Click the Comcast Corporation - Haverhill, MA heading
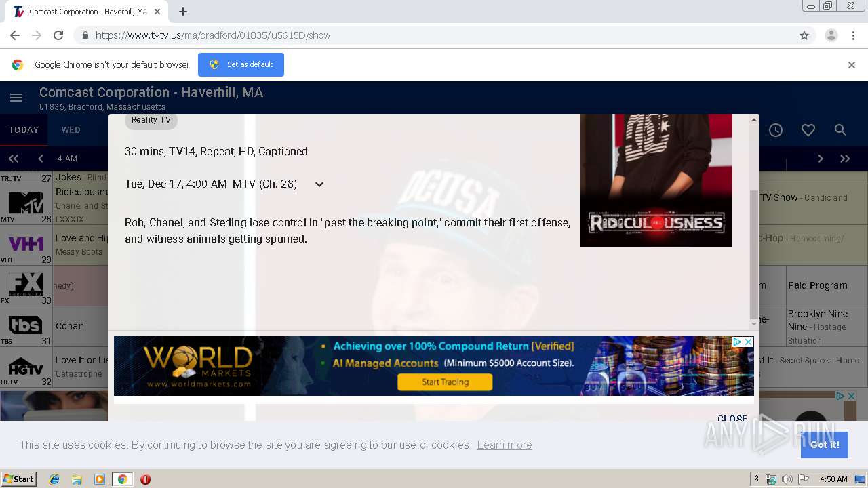Image resolution: width=868 pixels, height=488 pixels. tap(151, 92)
